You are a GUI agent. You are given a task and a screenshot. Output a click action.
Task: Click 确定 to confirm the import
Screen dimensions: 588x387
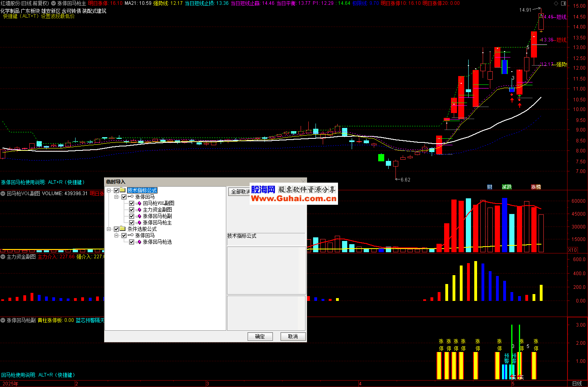tap(260, 336)
